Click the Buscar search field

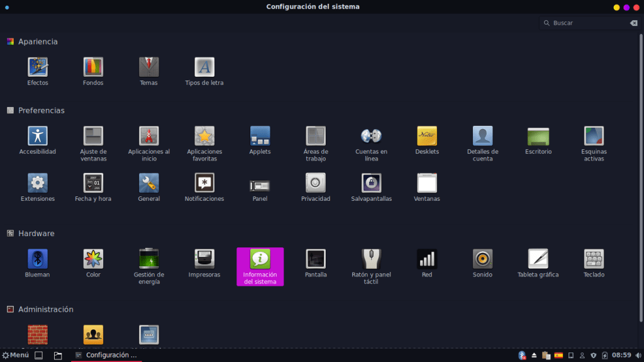[x=588, y=23]
